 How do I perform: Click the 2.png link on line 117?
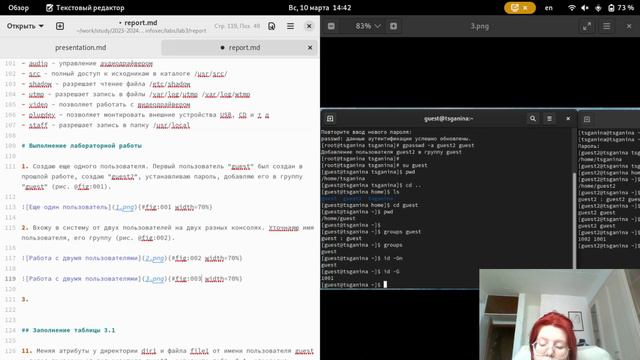point(156,258)
